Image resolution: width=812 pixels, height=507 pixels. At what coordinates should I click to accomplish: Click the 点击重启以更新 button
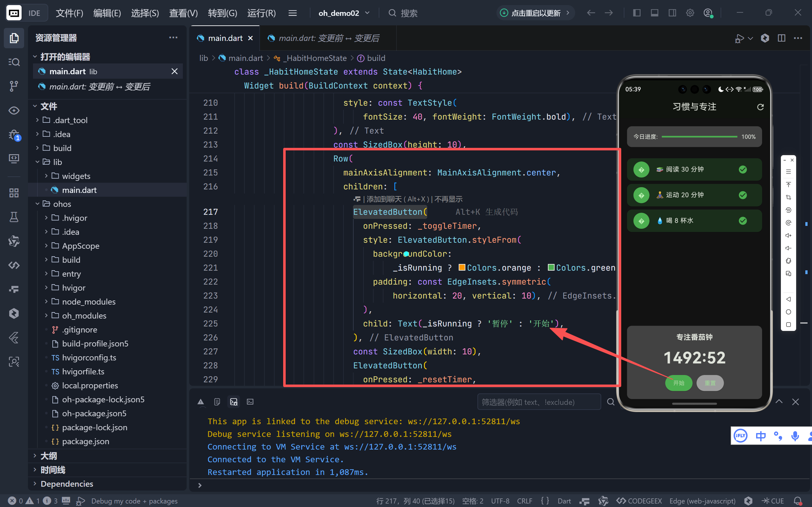535,13
